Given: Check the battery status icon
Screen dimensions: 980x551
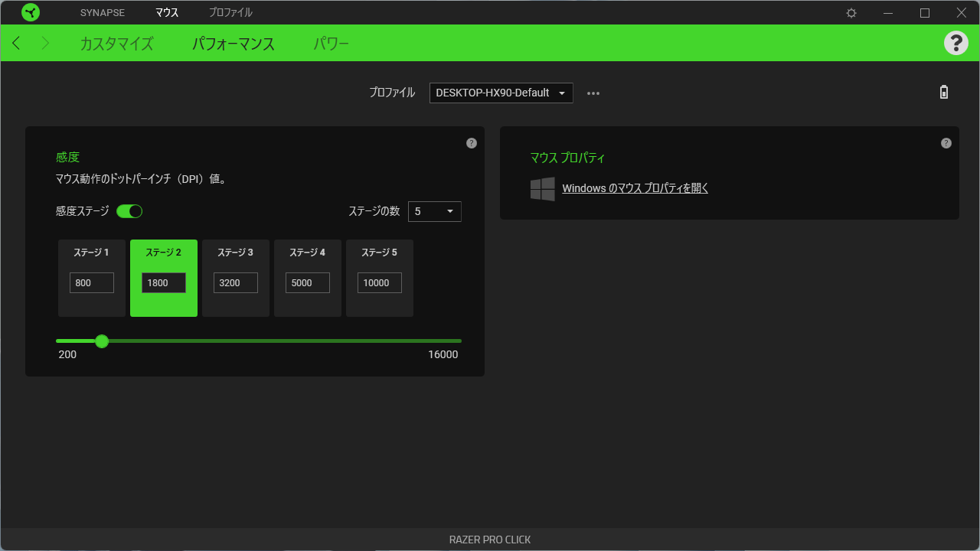Looking at the screenshot, I should tap(944, 93).
